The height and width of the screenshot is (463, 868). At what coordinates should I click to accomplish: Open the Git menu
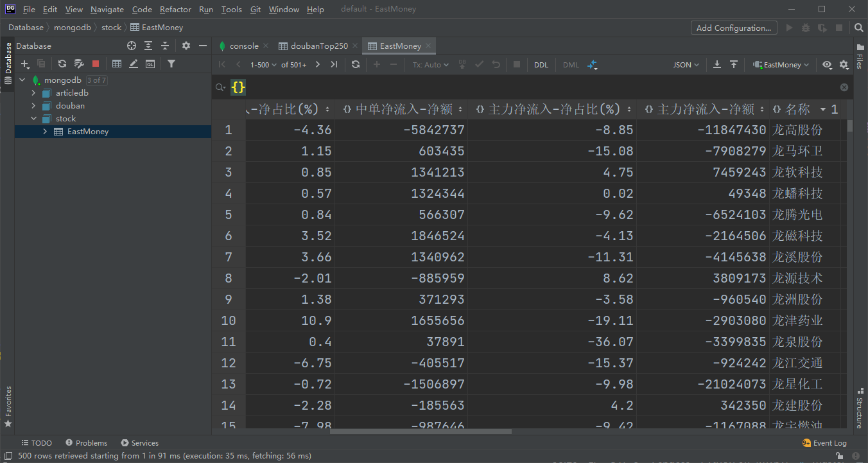tap(256, 9)
